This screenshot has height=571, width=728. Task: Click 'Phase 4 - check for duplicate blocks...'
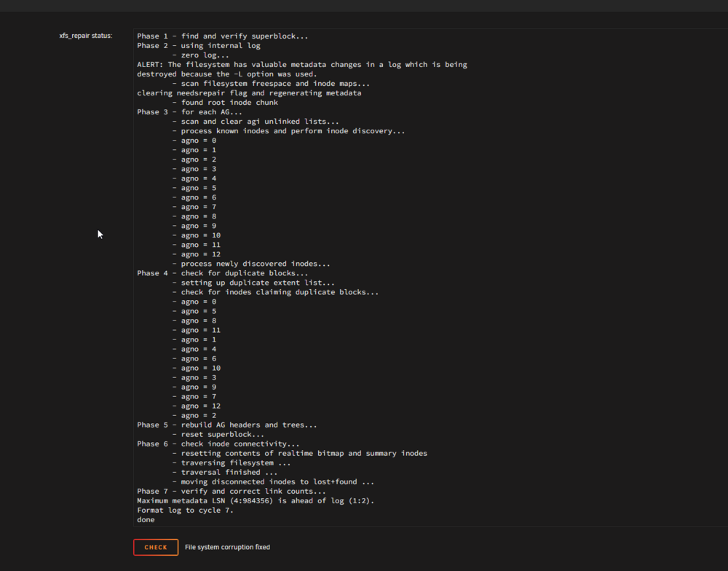(x=222, y=273)
